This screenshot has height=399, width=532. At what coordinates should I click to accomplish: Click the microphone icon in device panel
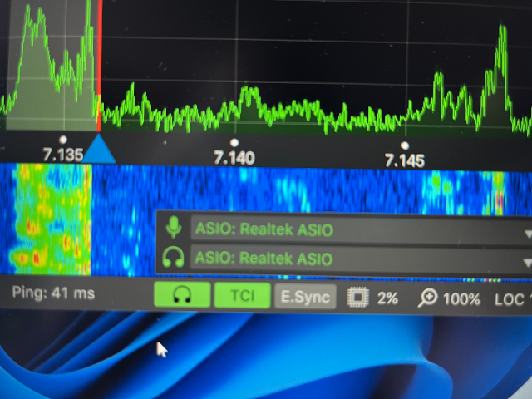point(174,227)
